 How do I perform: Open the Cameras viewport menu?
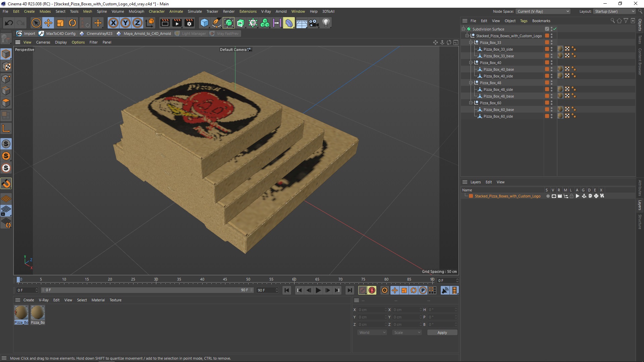tap(43, 42)
